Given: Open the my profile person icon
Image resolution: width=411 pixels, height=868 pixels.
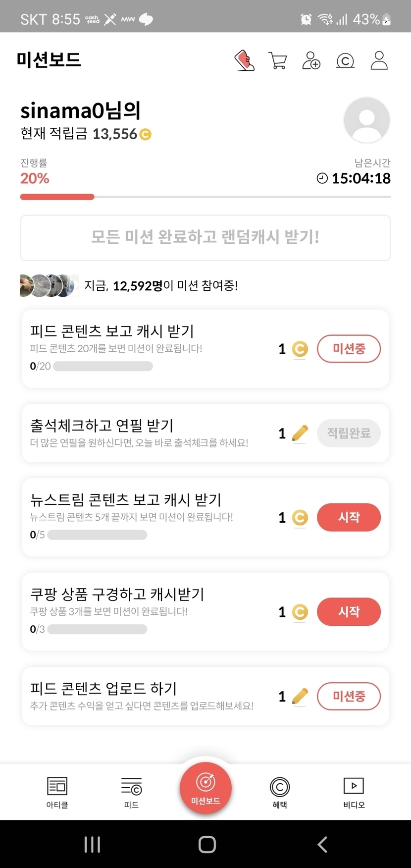Looking at the screenshot, I should [x=379, y=61].
